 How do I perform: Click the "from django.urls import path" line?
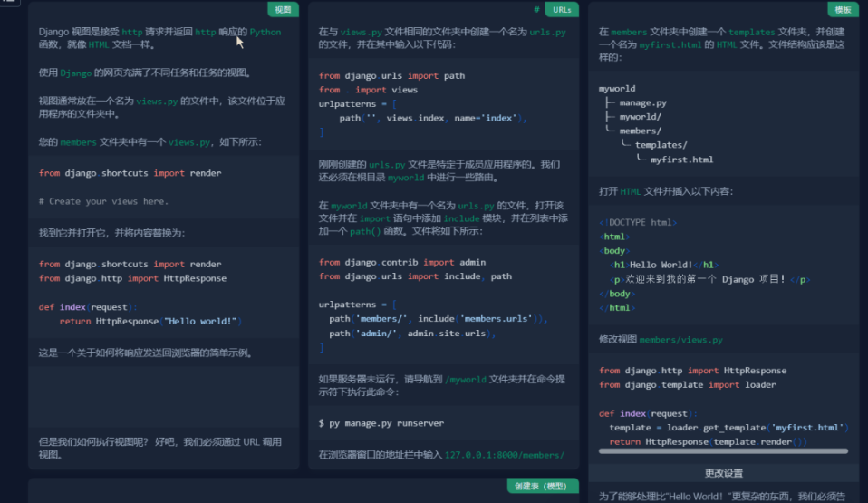tap(392, 76)
